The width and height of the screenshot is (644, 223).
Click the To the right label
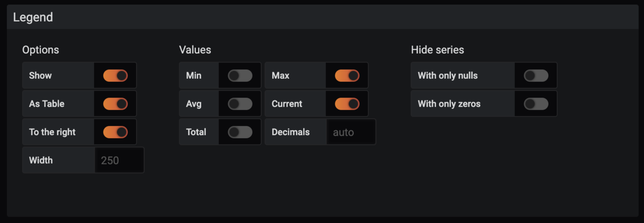(x=52, y=132)
